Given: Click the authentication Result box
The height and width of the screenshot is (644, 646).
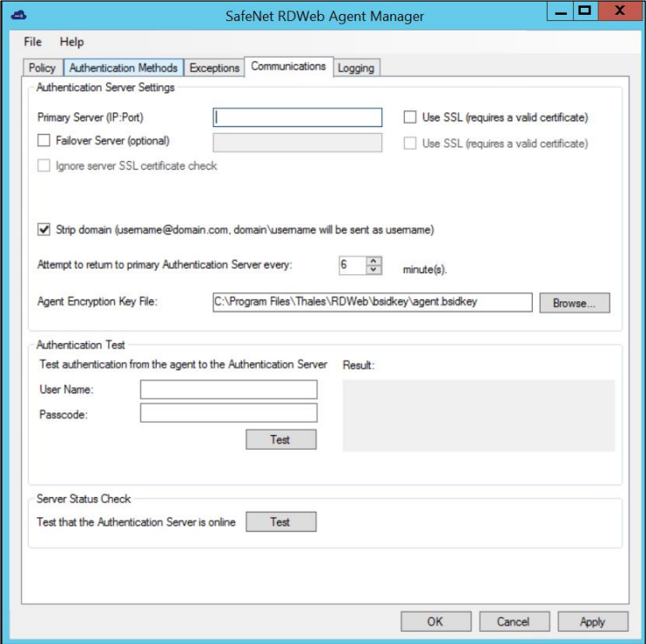Looking at the screenshot, I should click(x=479, y=415).
